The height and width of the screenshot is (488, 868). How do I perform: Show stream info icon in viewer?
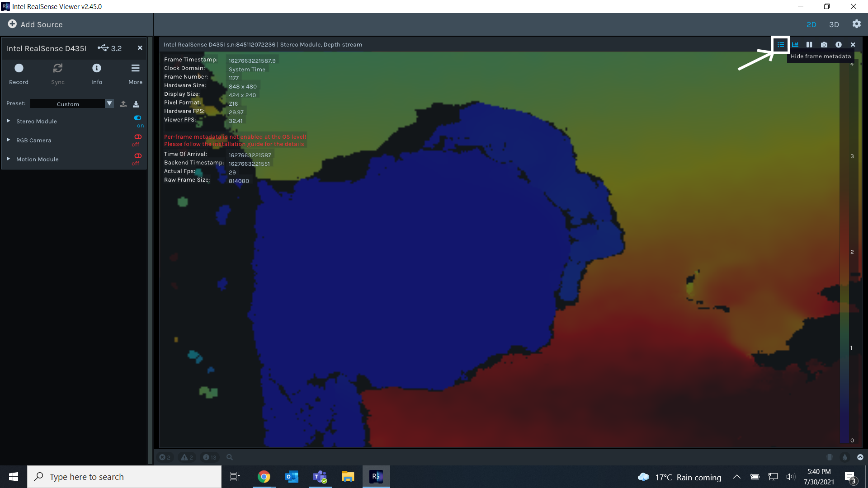tap(839, 45)
